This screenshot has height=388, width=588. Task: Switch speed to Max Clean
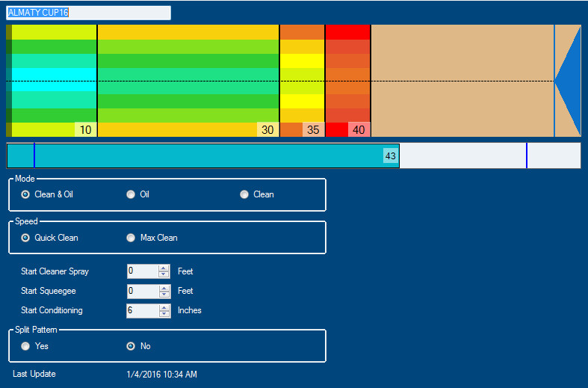[x=131, y=238]
